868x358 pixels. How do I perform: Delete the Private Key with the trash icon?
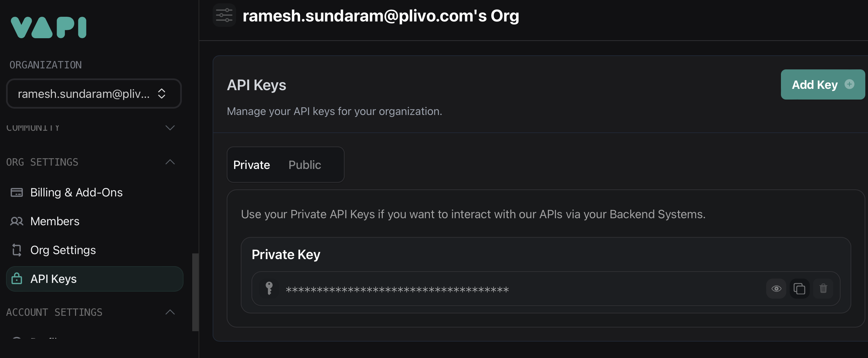click(823, 289)
